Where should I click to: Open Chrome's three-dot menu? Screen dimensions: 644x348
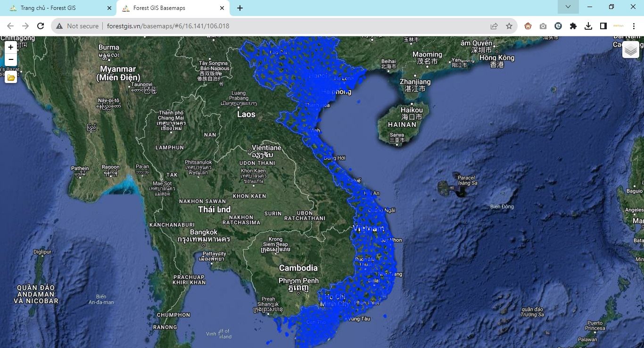[634, 26]
